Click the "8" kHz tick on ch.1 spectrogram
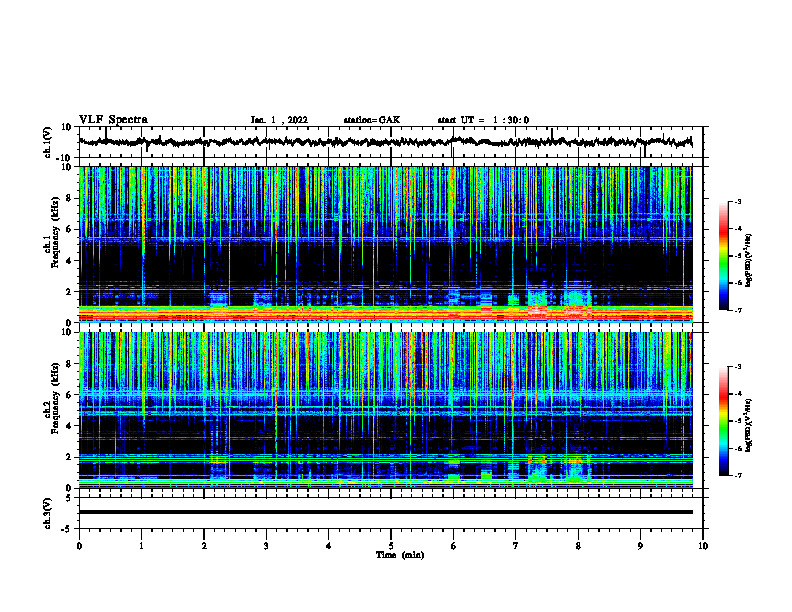This screenshot has width=792, height=612. [69, 198]
